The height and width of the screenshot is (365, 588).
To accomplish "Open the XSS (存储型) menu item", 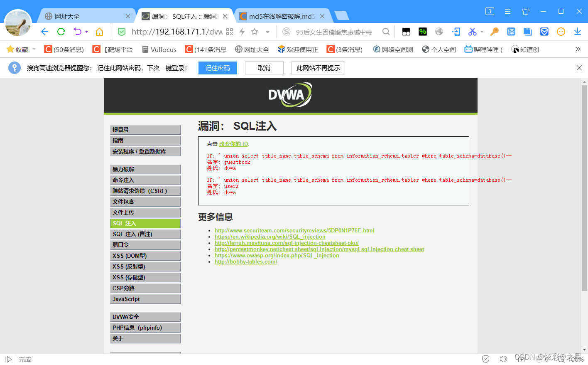I will [145, 277].
